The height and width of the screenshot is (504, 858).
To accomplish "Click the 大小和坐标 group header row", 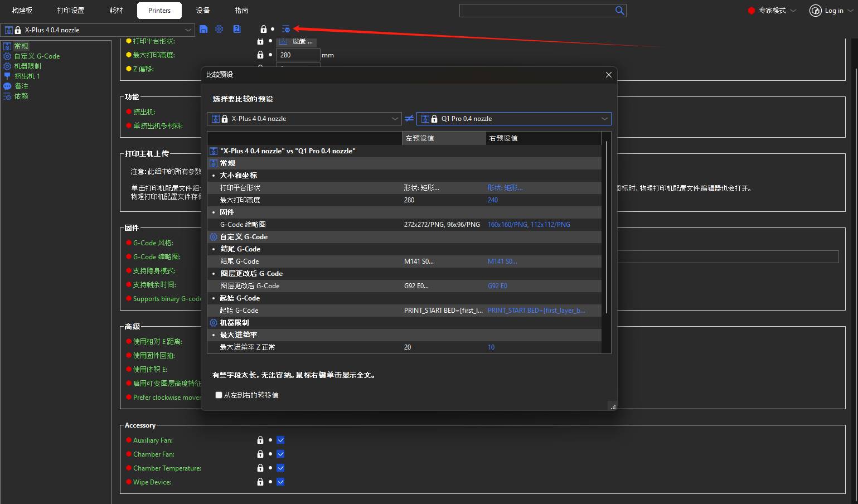I will click(404, 176).
